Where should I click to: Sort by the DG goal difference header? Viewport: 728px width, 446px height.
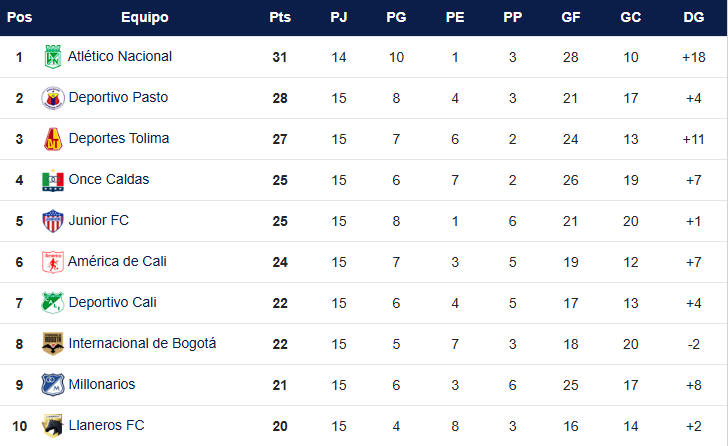pyautogui.click(x=693, y=17)
